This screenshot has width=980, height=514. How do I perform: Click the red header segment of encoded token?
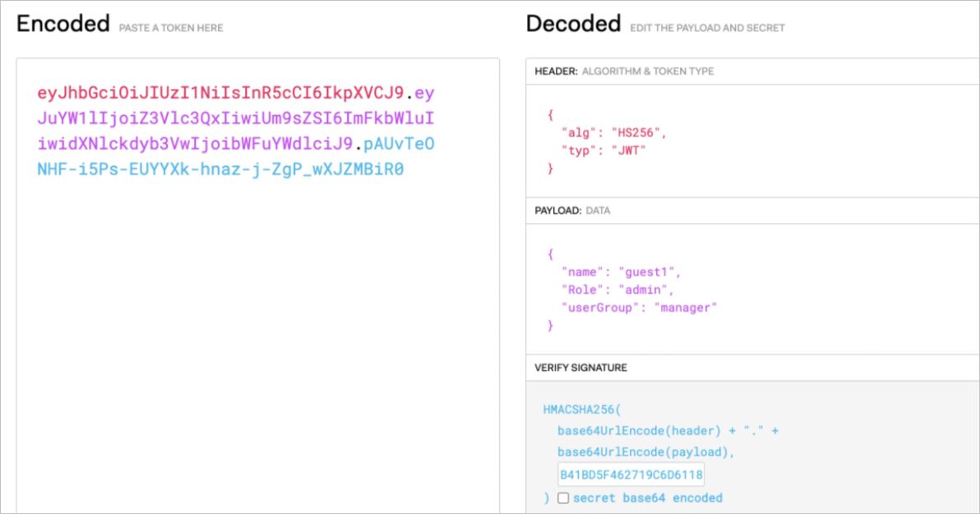point(220,92)
